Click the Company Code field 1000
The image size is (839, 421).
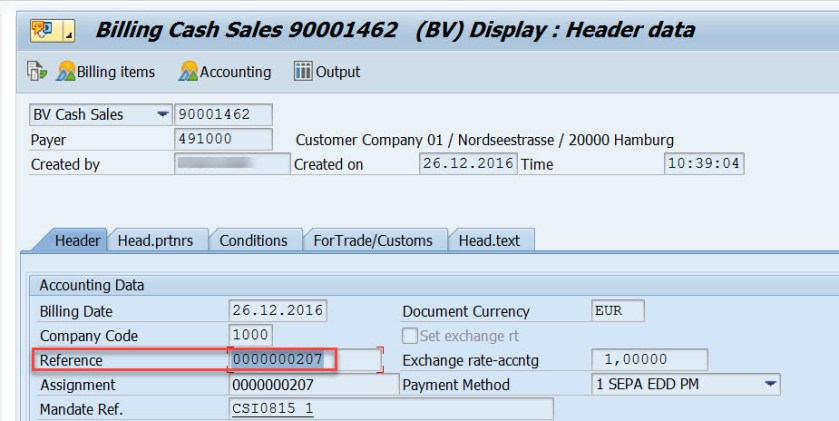tap(250, 335)
